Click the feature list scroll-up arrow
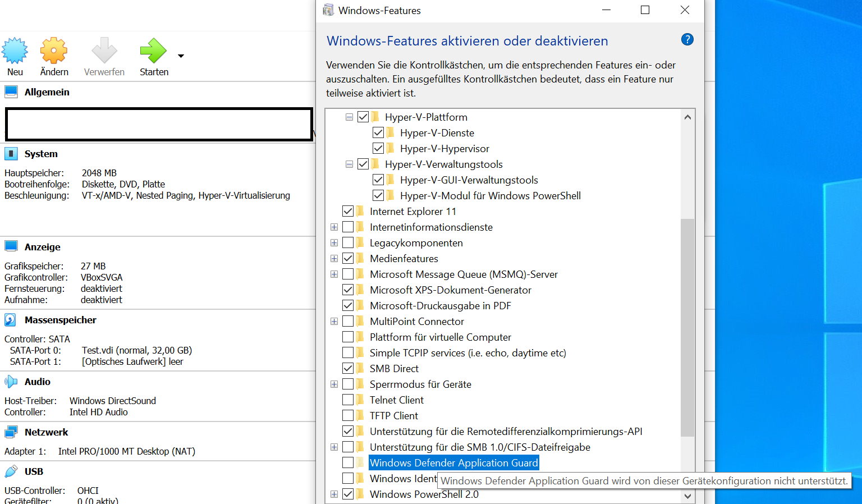 point(687,117)
